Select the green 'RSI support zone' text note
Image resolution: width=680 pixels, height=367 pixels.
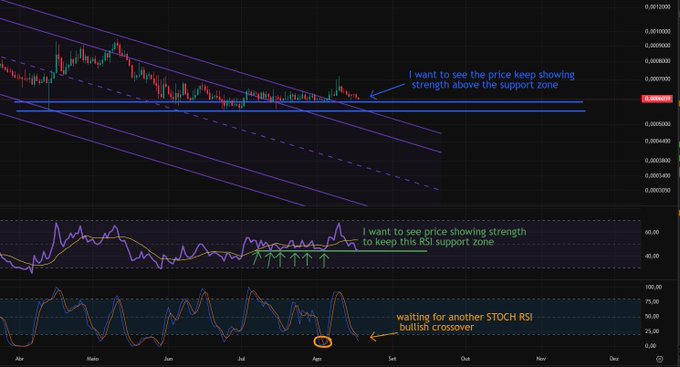click(445, 237)
